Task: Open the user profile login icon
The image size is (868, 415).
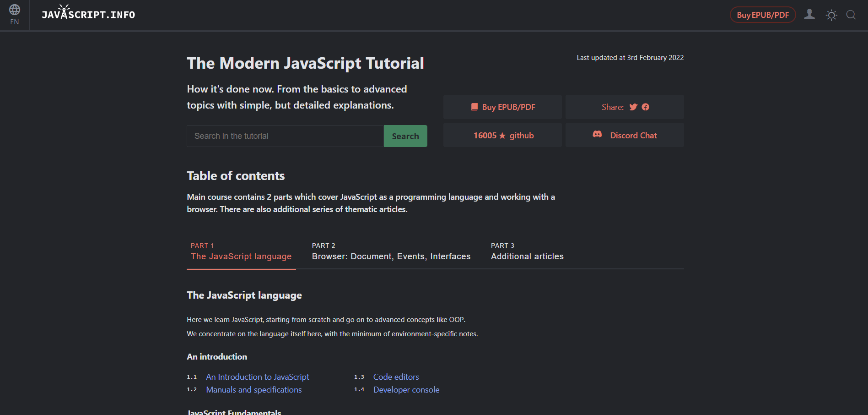Action: click(x=809, y=15)
